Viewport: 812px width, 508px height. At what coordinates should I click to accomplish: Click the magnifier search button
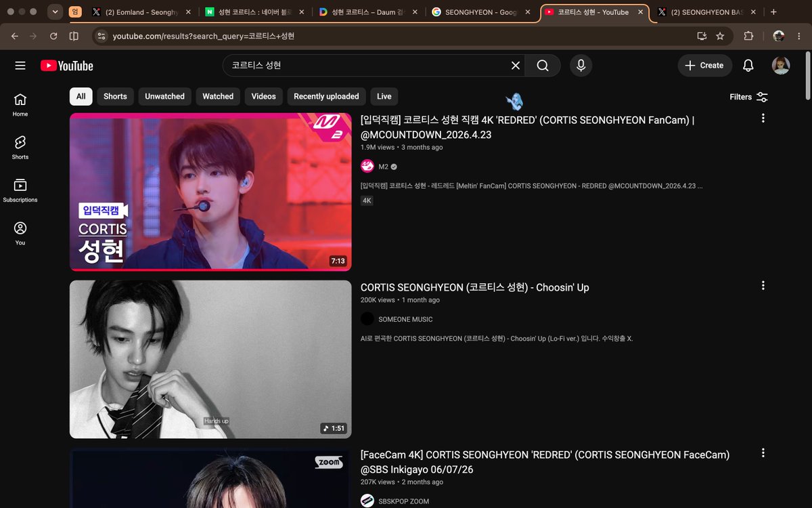point(543,66)
